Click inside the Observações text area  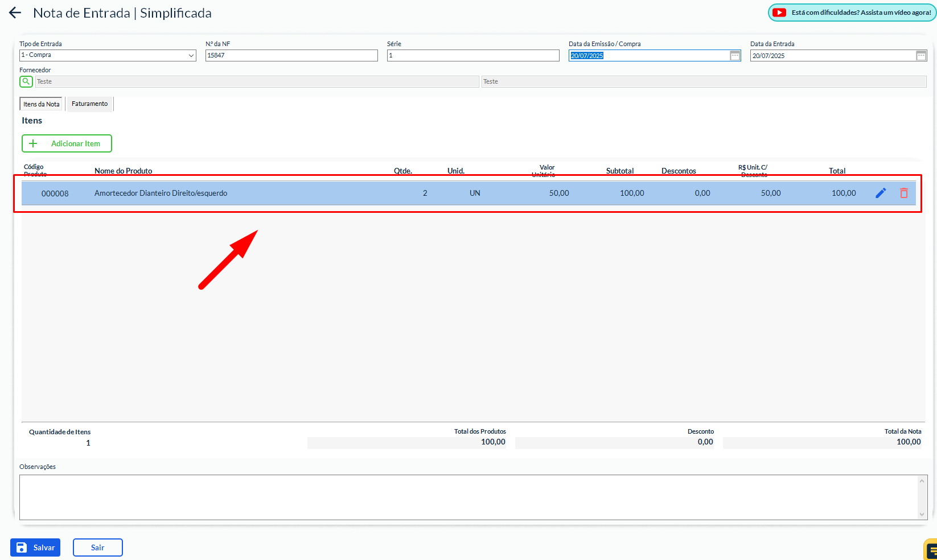pos(467,497)
